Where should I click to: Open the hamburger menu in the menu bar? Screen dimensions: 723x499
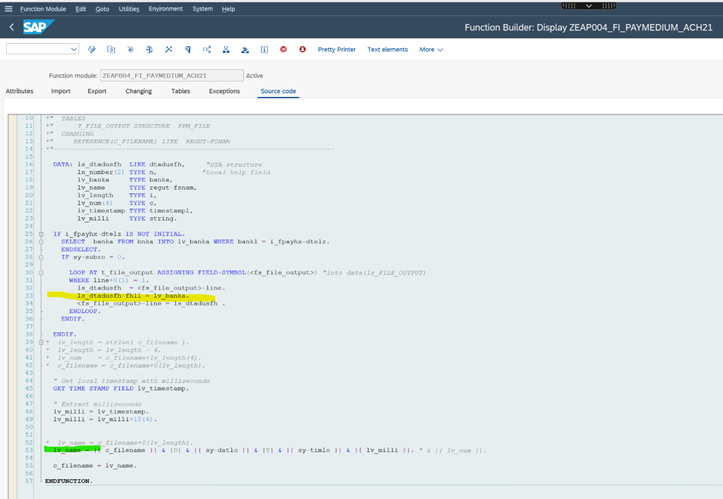point(8,9)
